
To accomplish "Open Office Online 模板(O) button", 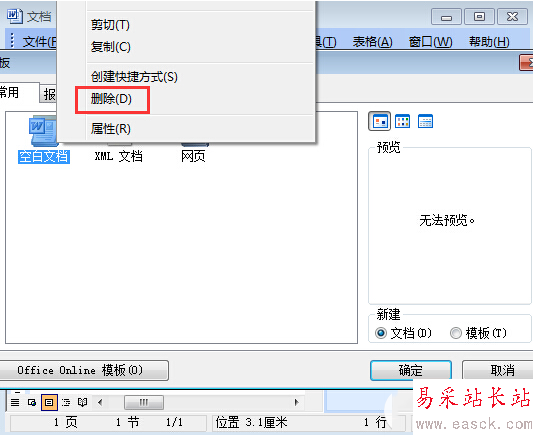I will click(84, 370).
